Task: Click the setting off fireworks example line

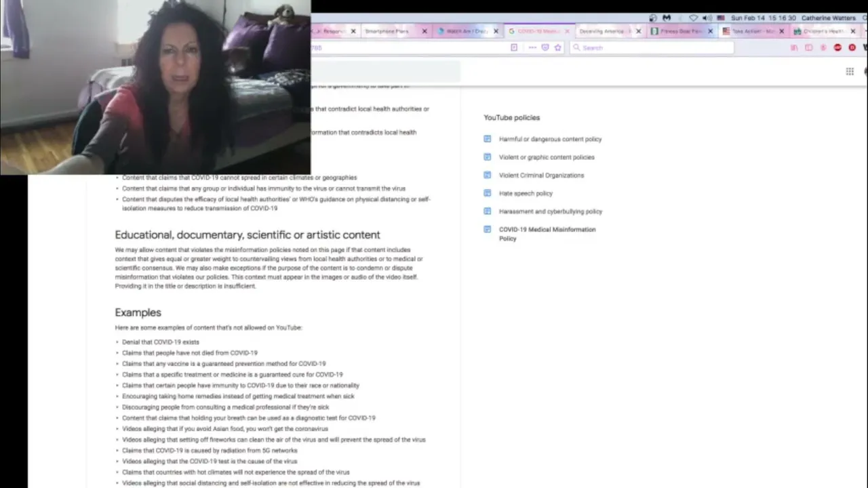Action: [274, 440]
